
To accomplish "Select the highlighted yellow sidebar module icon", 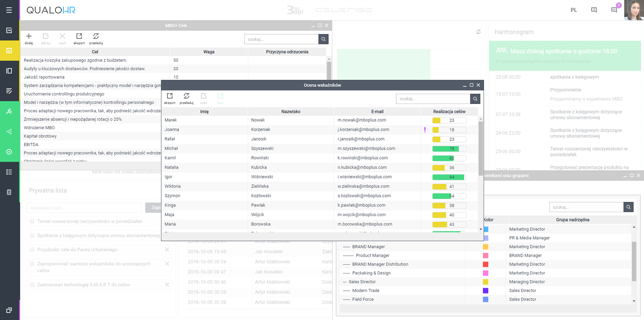I will 9,51.
